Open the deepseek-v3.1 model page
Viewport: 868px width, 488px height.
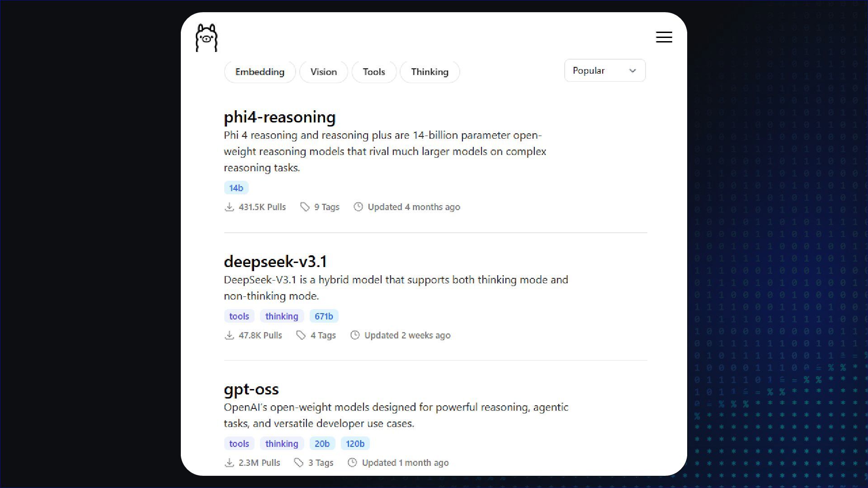(x=275, y=262)
